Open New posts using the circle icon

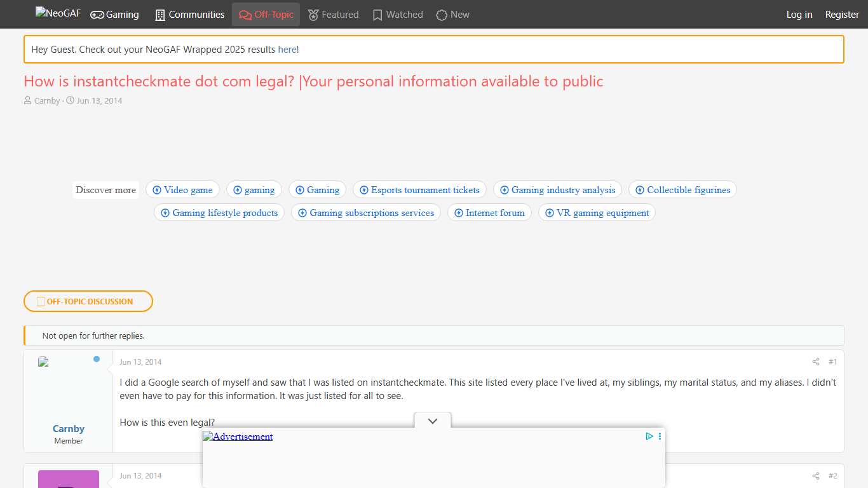[440, 14]
